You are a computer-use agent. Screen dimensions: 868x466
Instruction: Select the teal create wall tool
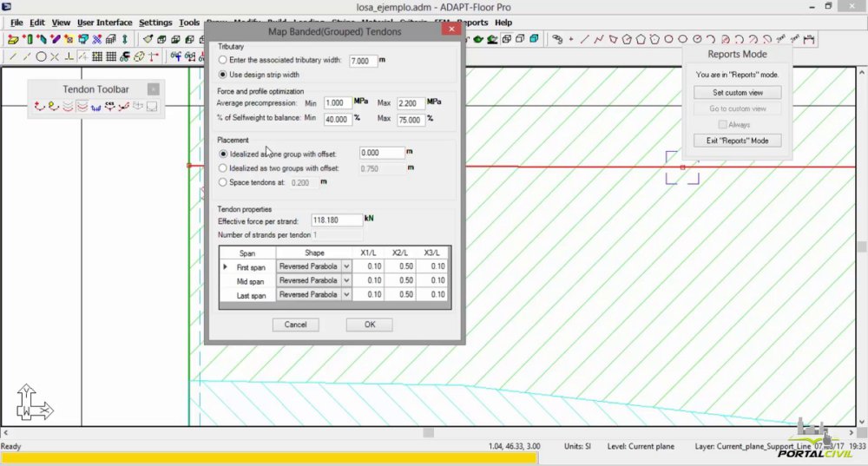coord(41,39)
